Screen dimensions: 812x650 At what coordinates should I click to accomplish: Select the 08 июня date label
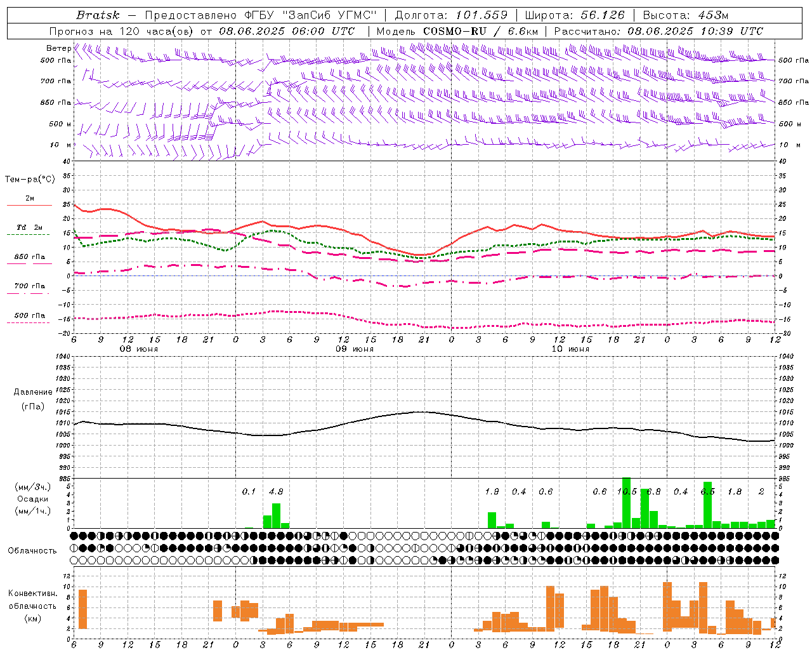[x=139, y=349]
